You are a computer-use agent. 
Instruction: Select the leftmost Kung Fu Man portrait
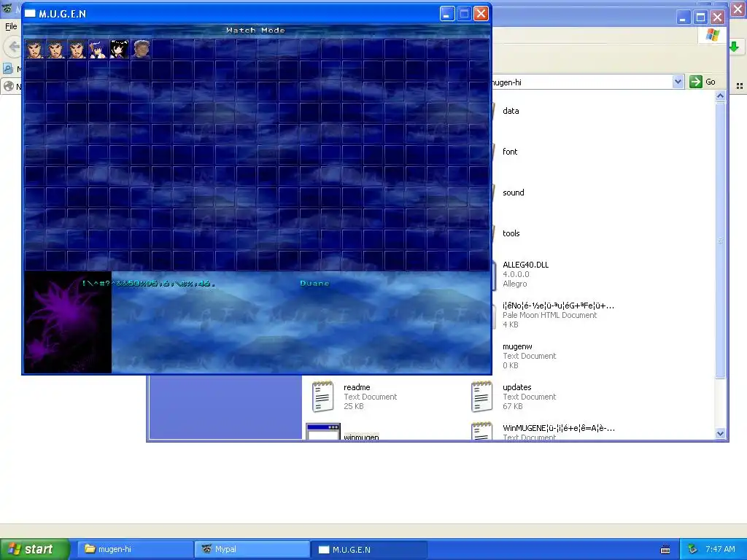tap(34, 49)
